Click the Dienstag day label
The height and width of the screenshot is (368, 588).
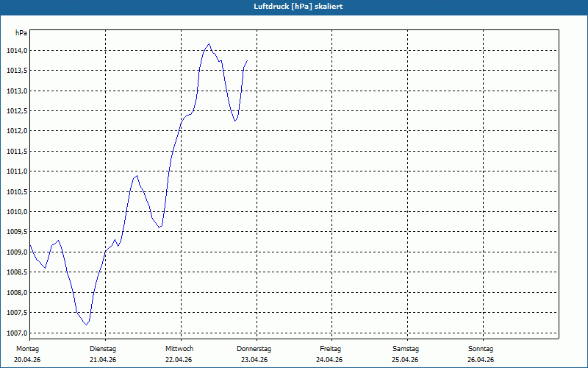[x=103, y=349]
